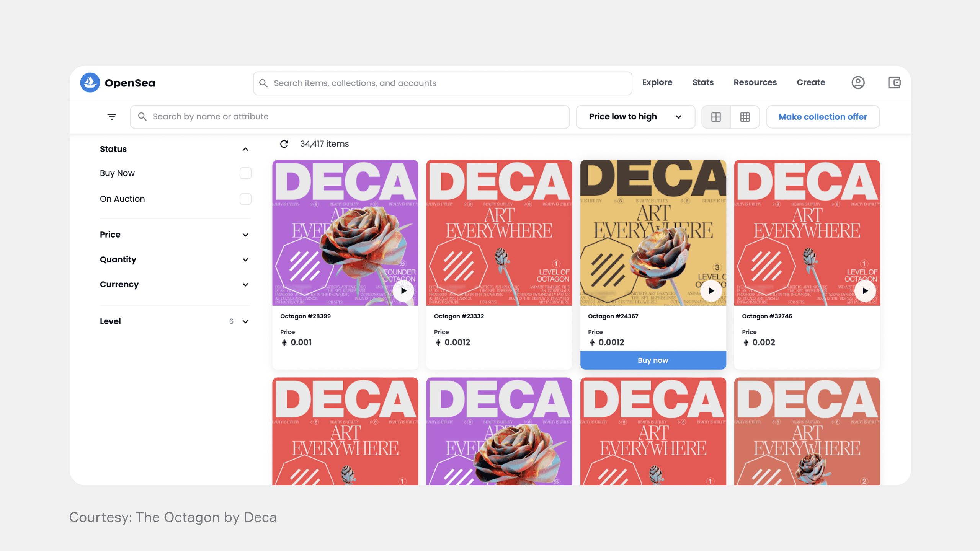Open Octagon #32746 title link
The image size is (980, 551).
coord(767,316)
